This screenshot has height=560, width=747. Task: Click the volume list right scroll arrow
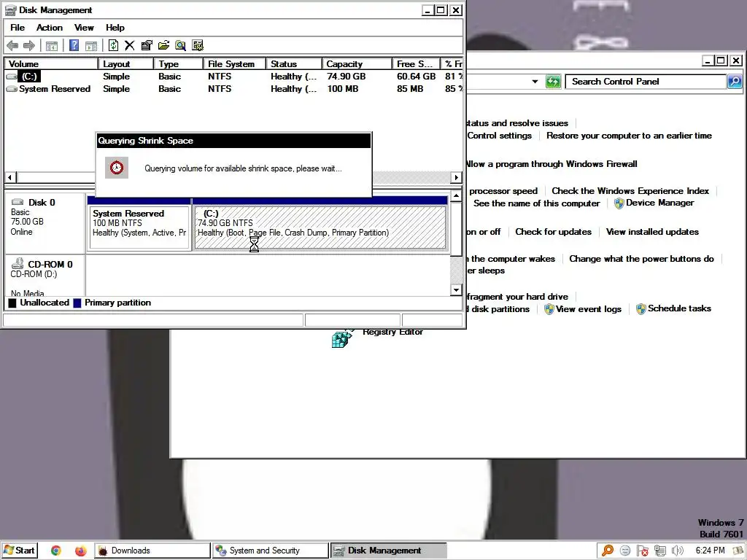click(457, 177)
